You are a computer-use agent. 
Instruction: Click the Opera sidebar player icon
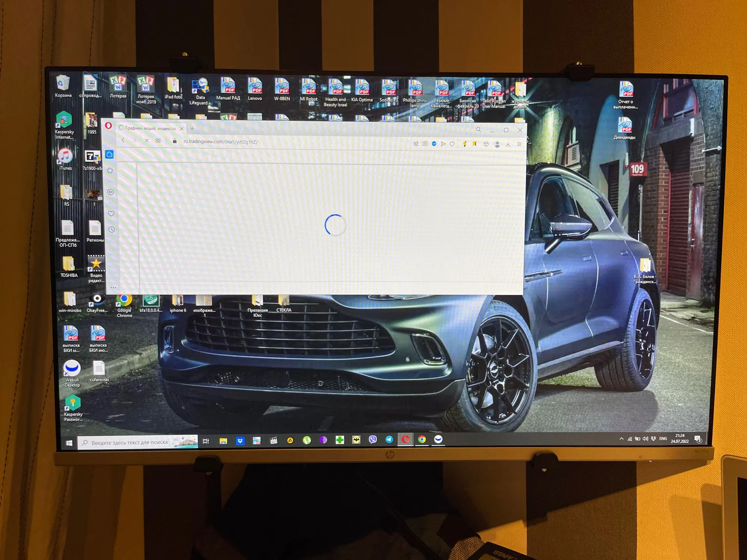coord(111,192)
